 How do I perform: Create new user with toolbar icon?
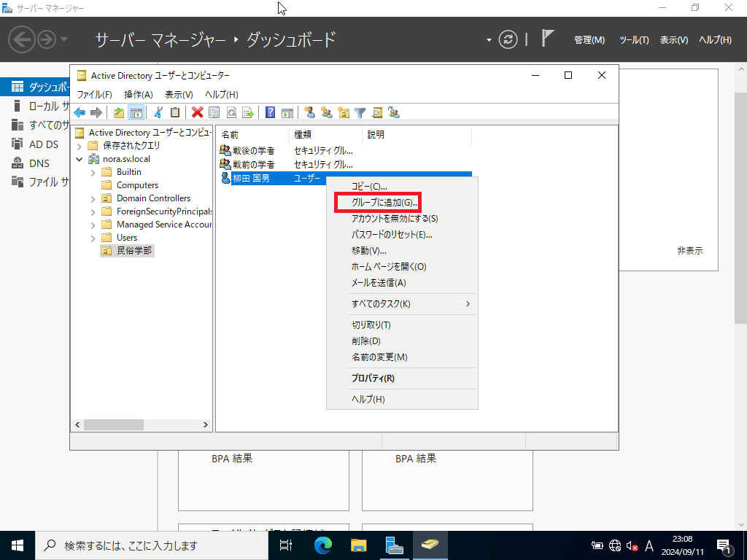310,112
